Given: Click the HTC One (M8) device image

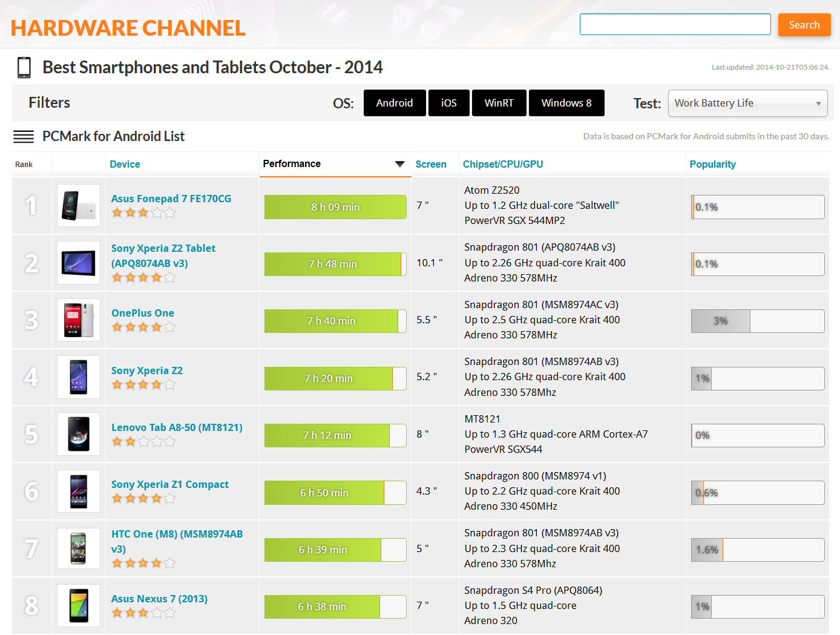Looking at the screenshot, I should (79, 548).
